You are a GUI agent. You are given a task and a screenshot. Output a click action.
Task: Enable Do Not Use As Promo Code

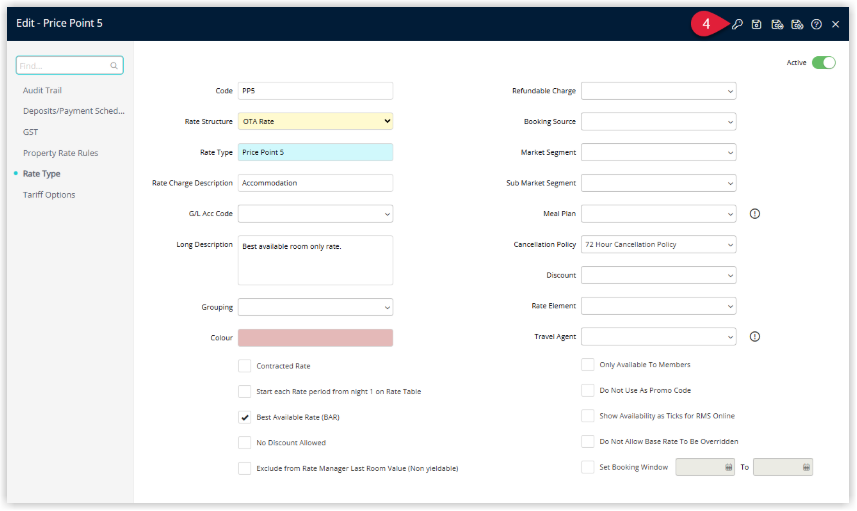coord(588,390)
